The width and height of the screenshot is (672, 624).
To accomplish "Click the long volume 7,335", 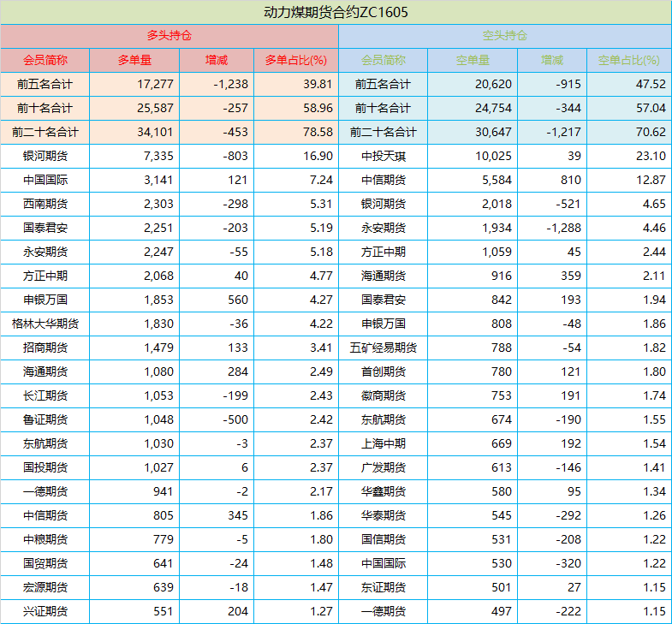I will pyautogui.click(x=158, y=156).
